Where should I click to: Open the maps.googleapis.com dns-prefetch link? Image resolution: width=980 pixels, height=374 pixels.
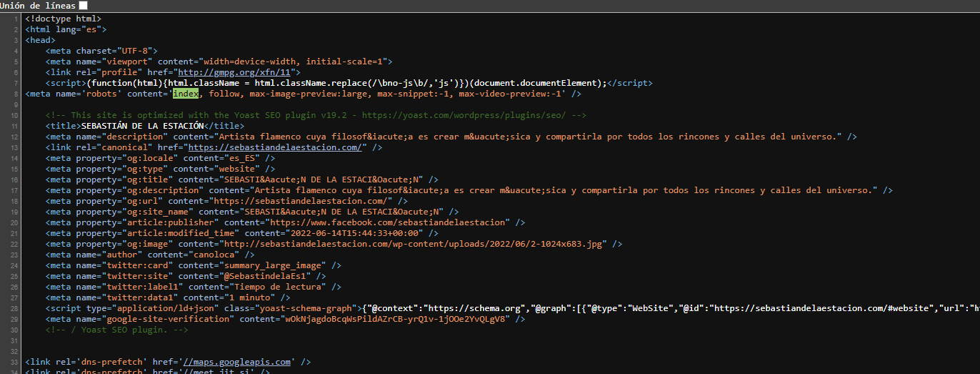[239, 362]
